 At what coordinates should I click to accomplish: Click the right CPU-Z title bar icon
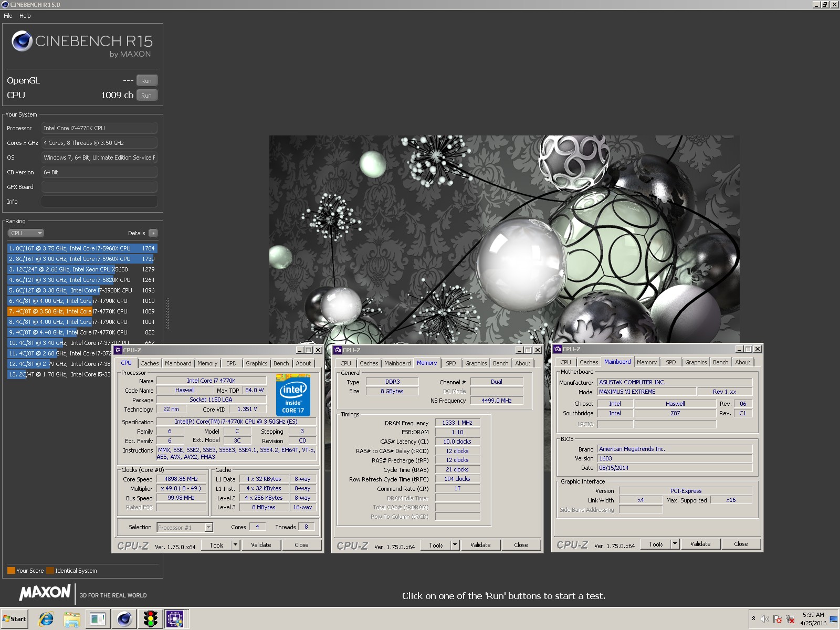point(558,349)
